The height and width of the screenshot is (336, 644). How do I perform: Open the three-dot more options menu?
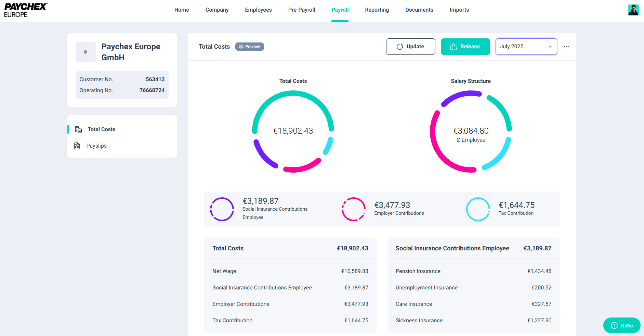pyautogui.click(x=567, y=47)
